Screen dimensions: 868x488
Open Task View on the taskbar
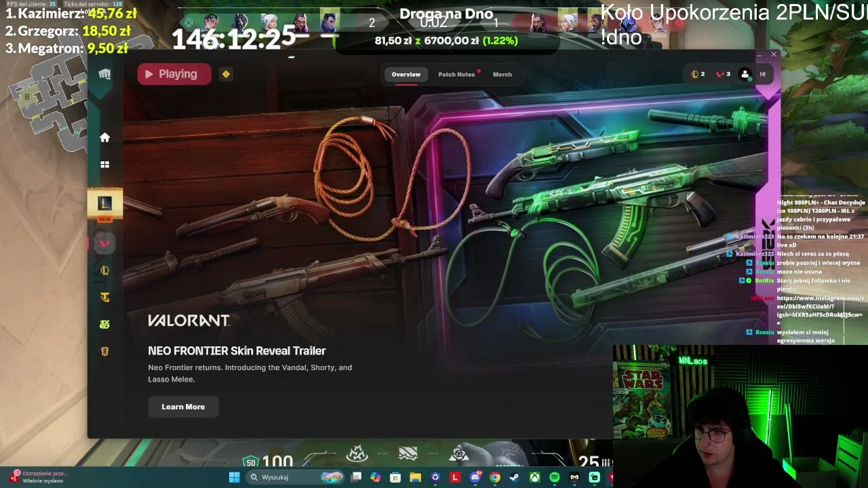[x=356, y=477]
